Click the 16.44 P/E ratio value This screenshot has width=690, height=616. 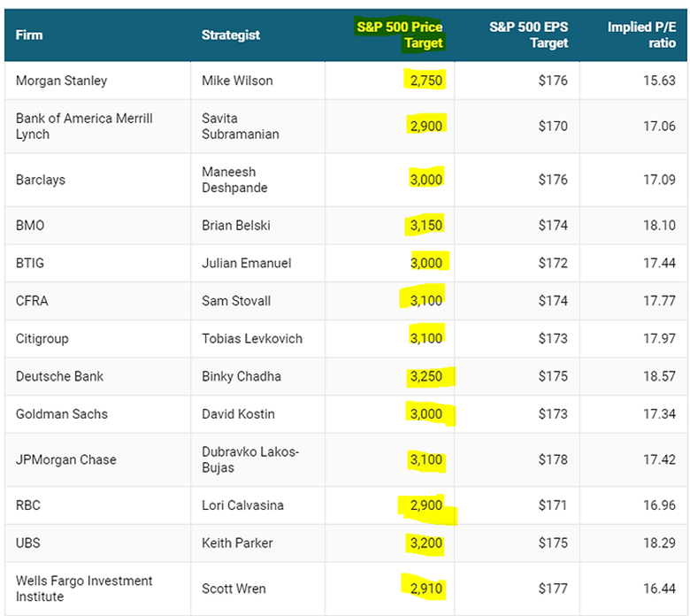pos(659,589)
